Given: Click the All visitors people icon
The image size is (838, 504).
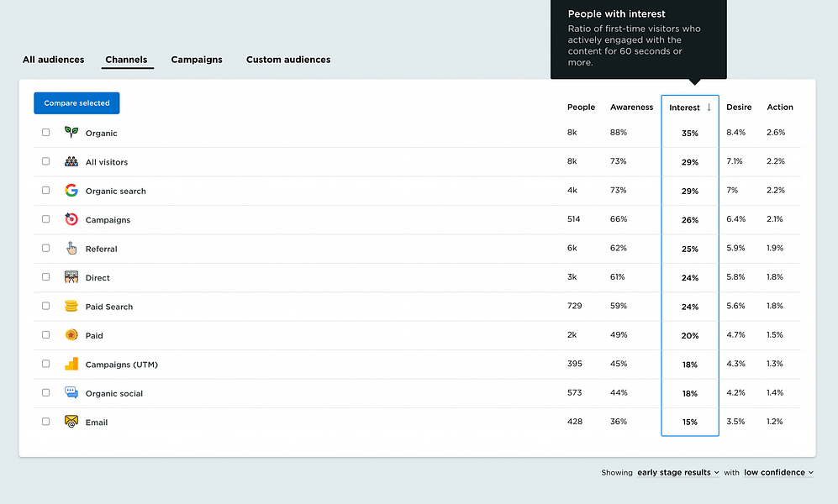Looking at the screenshot, I should (71, 161).
